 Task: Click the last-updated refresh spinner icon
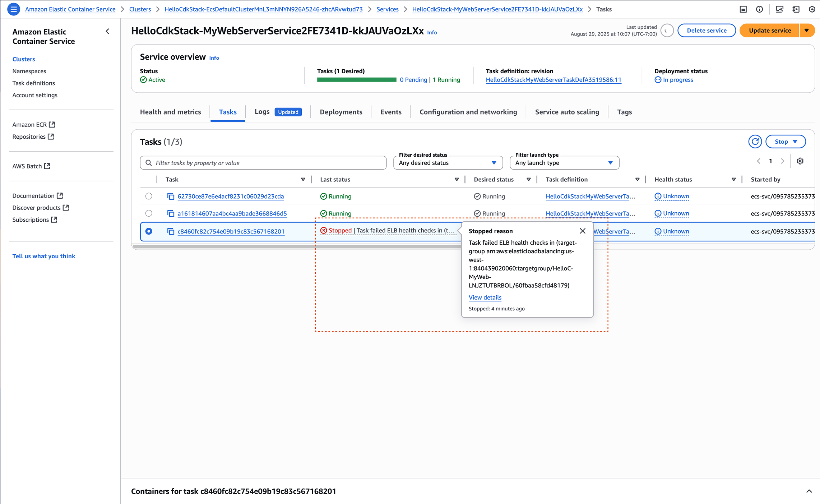667,31
